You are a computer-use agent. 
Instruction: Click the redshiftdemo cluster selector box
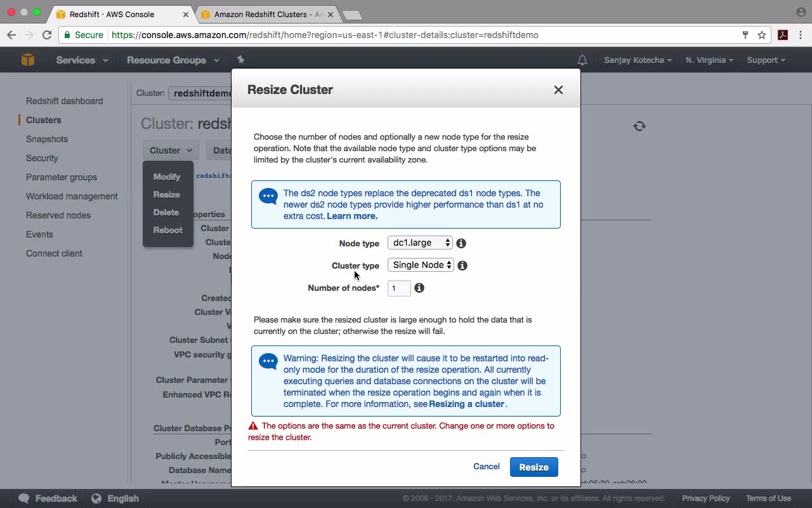coord(200,93)
